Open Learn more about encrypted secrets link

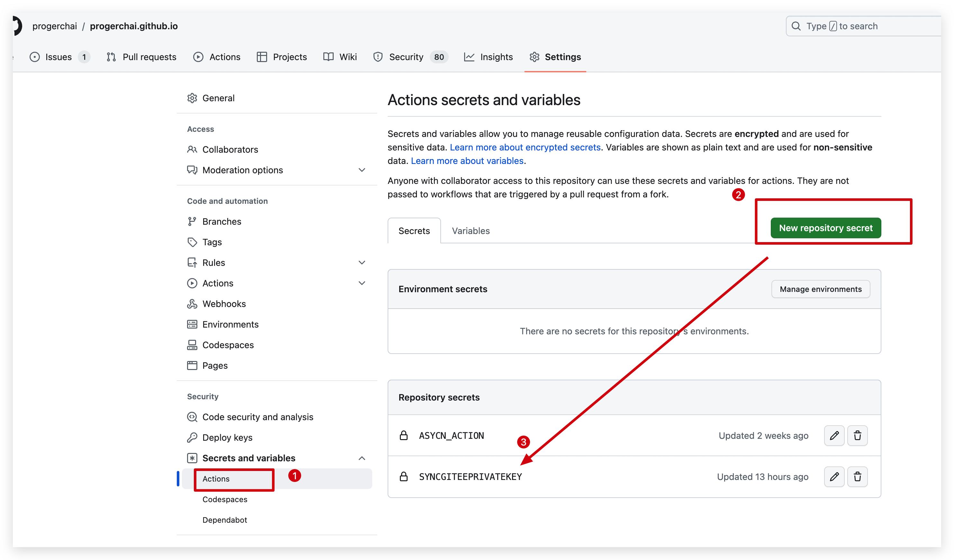click(x=525, y=147)
